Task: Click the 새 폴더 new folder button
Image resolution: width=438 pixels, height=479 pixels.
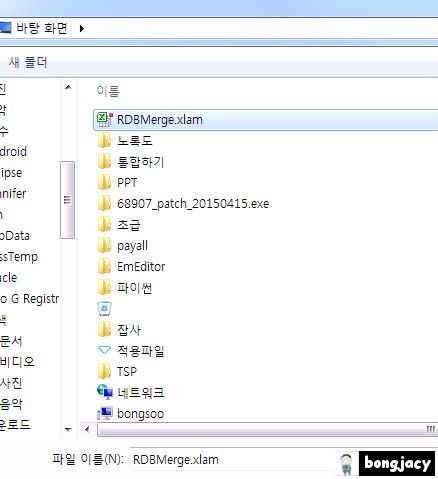Action: (28, 62)
